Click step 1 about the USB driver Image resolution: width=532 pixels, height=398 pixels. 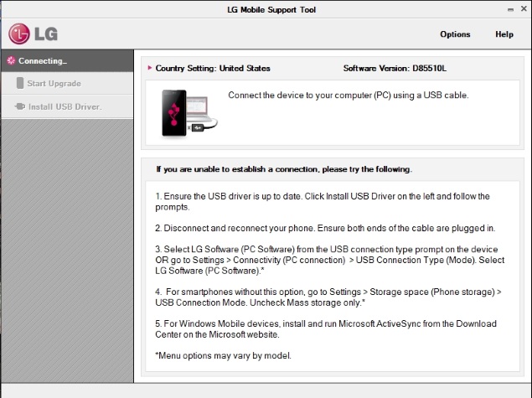(323, 202)
